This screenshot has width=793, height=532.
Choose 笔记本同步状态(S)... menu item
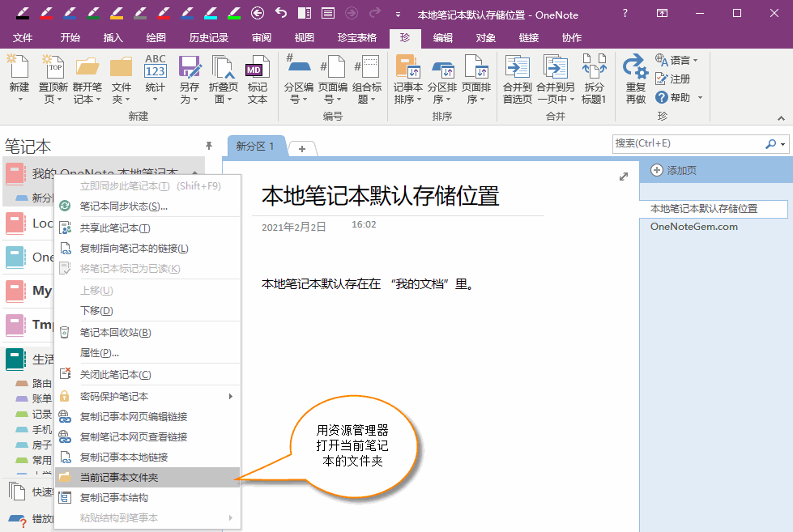click(x=147, y=206)
